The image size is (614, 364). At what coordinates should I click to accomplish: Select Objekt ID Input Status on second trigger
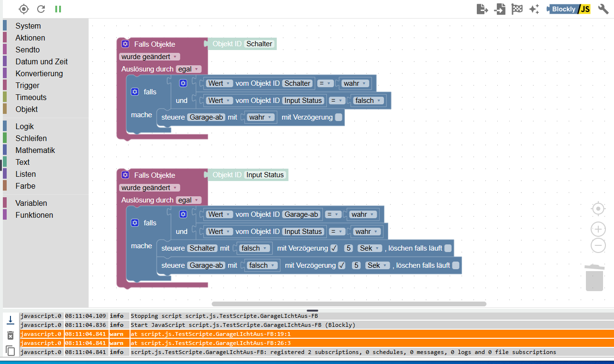tap(265, 175)
